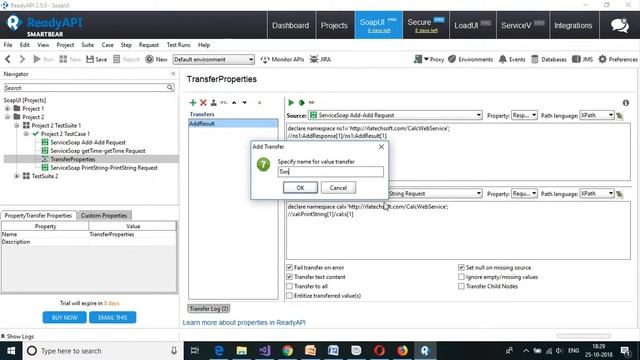Screen dimensions: 640x360
Task: Click the back navigation arrow in toolbar
Action: click(8, 59)
